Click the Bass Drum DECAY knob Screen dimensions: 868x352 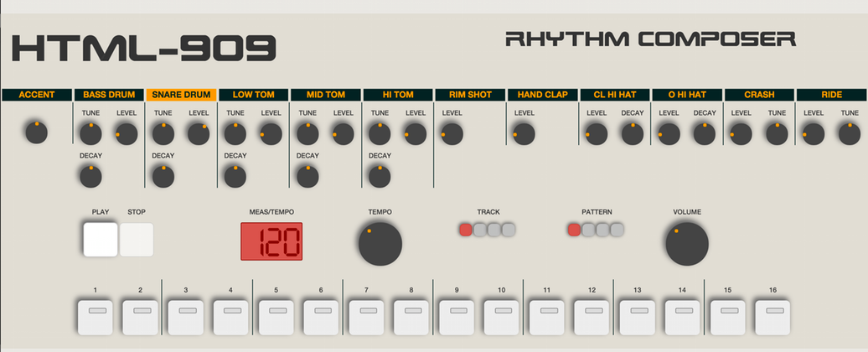(90, 177)
